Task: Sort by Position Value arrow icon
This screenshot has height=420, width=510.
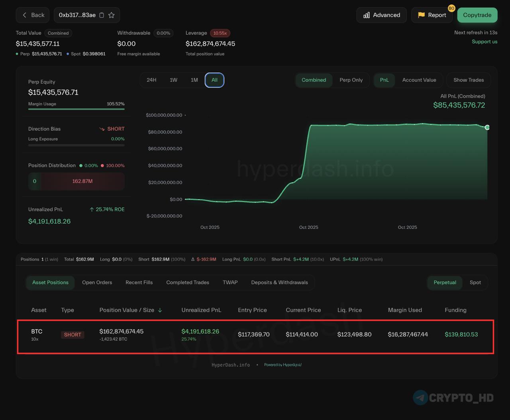Action: [x=160, y=310]
